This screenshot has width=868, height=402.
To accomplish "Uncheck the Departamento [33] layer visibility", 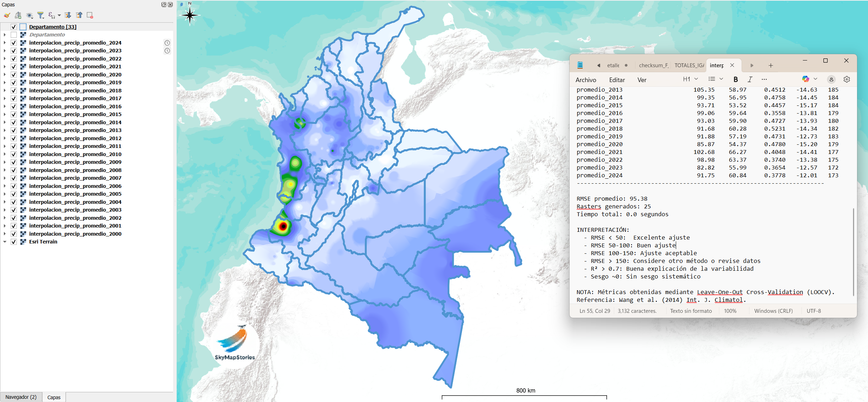I will (x=13, y=27).
